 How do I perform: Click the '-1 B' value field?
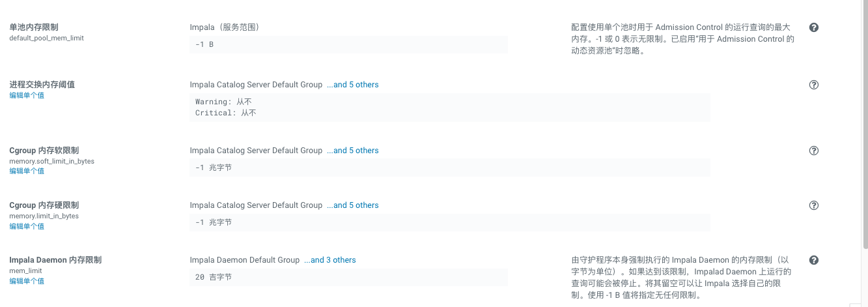348,44
